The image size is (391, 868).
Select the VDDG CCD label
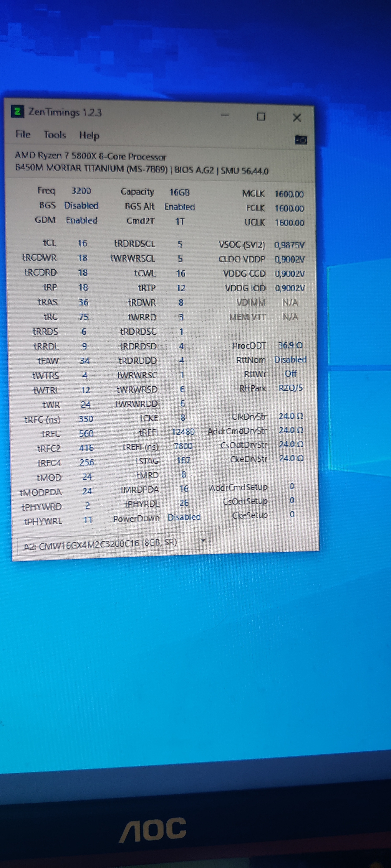(244, 274)
